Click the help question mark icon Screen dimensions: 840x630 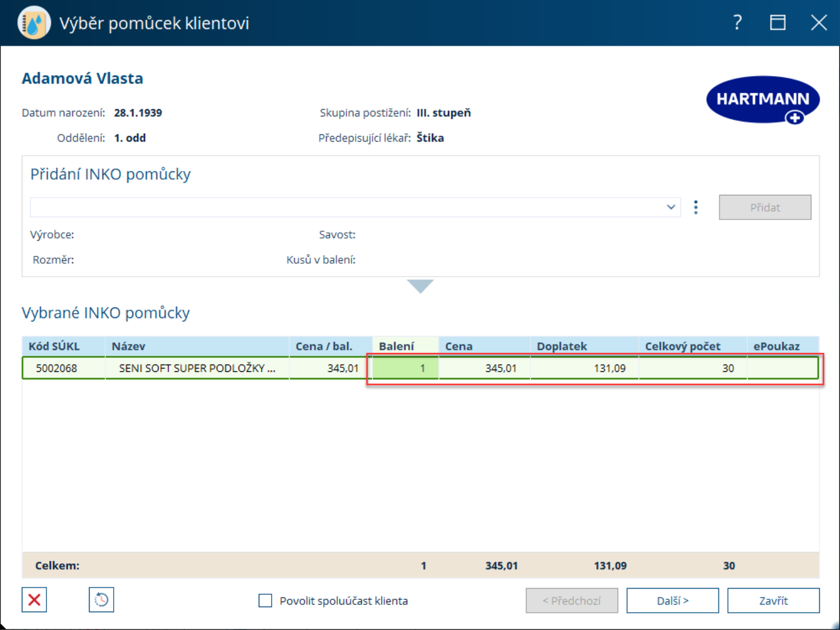[738, 22]
